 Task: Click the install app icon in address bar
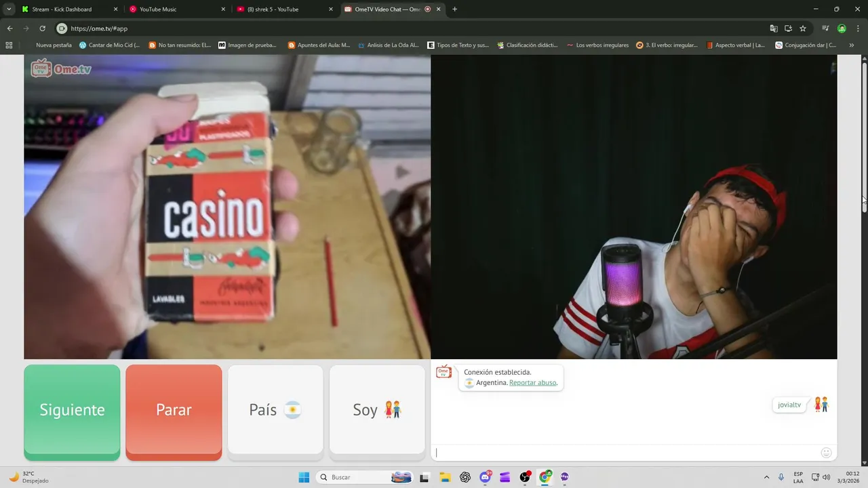pos(788,28)
